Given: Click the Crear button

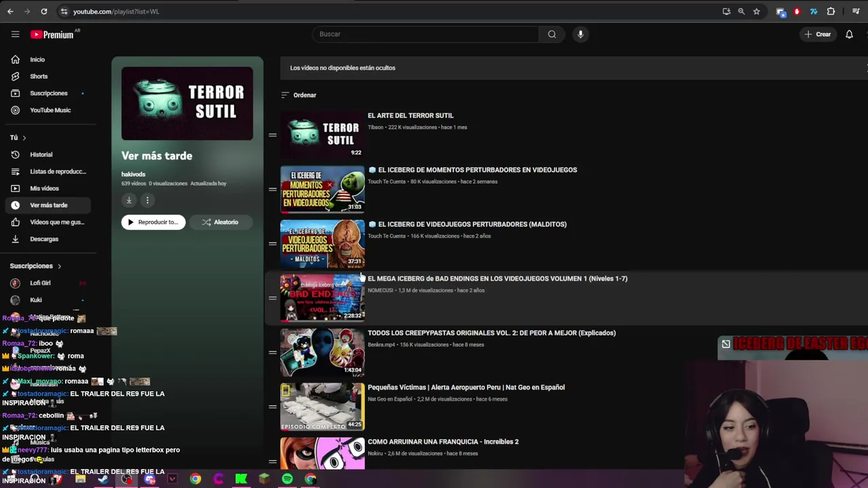Looking at the screenshot, I should pyautogui.click(x=818, y=34).
